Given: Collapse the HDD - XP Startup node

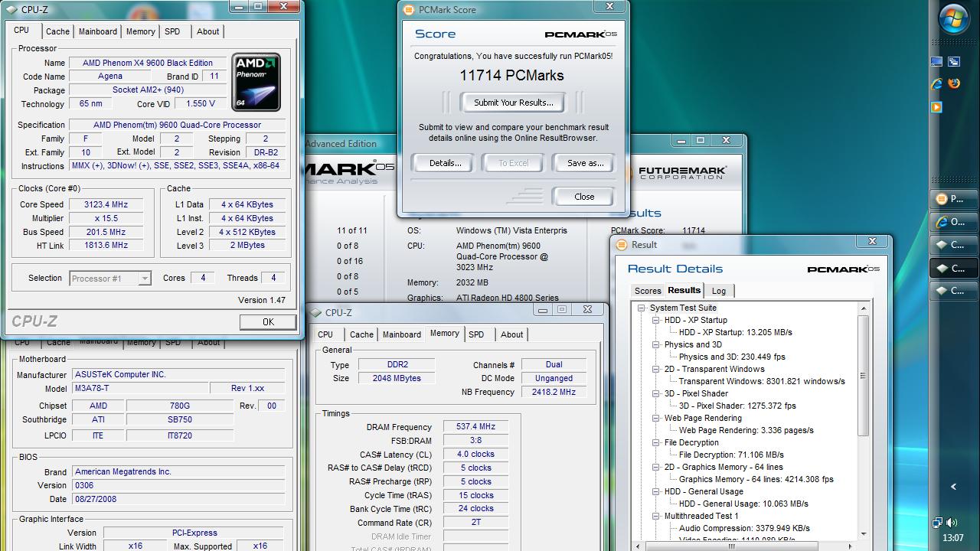Looking at the screenshot, I should (x=656, y=320).
